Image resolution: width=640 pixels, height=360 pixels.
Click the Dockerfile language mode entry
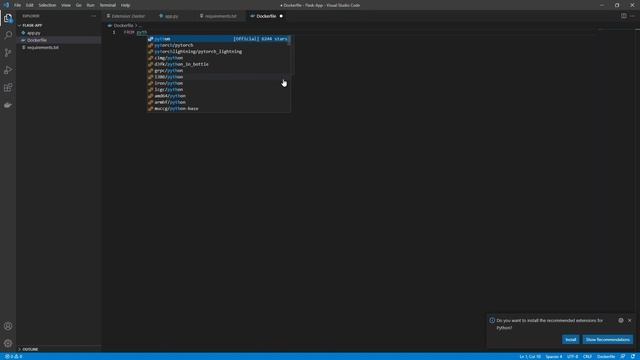(x=606, y=356)
